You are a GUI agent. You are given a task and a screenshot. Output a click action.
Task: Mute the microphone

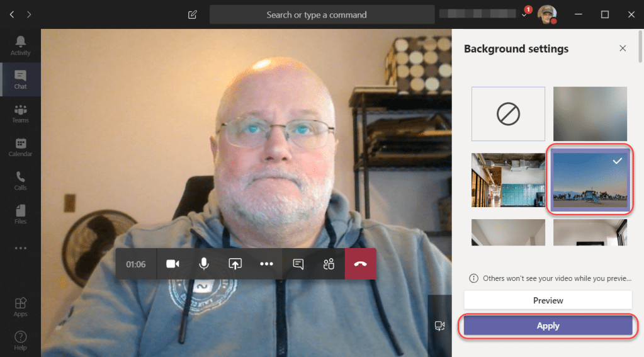pos(204,264)
